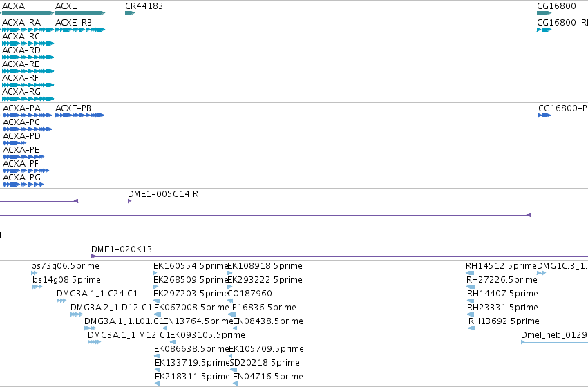The height and width of the screenshot is (387, 588).
Task: Click transcript ACXA-RF
Action: click(28, 85)
